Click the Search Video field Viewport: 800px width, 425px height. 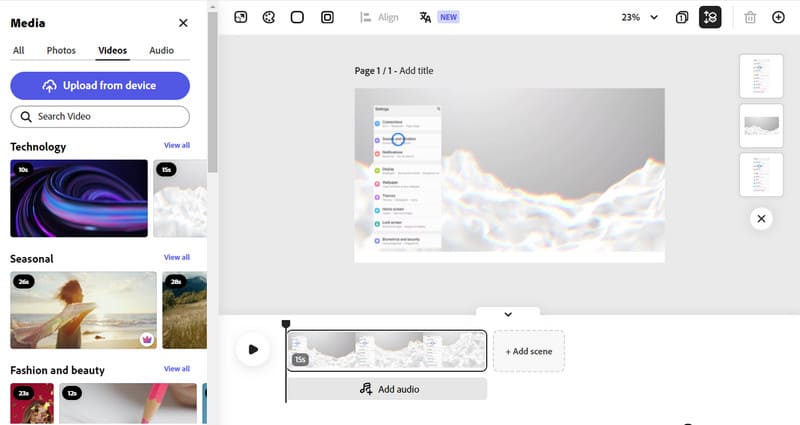[x=100, y=117]
